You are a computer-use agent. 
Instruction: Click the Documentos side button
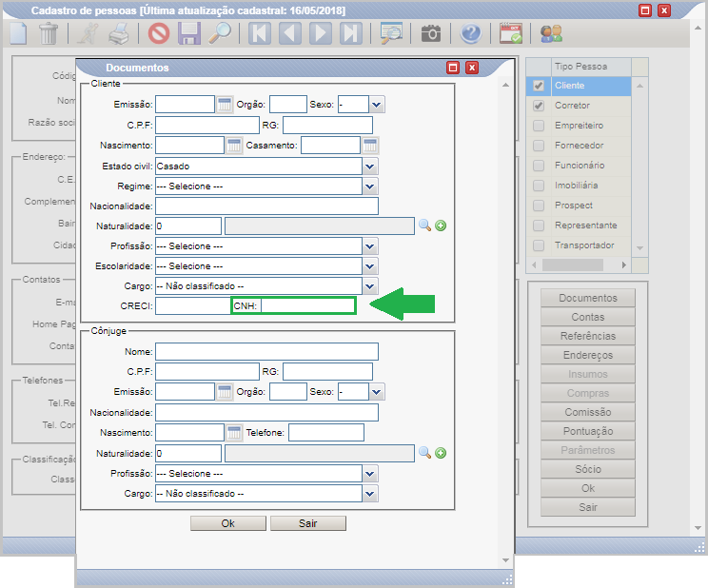(588, 298)
